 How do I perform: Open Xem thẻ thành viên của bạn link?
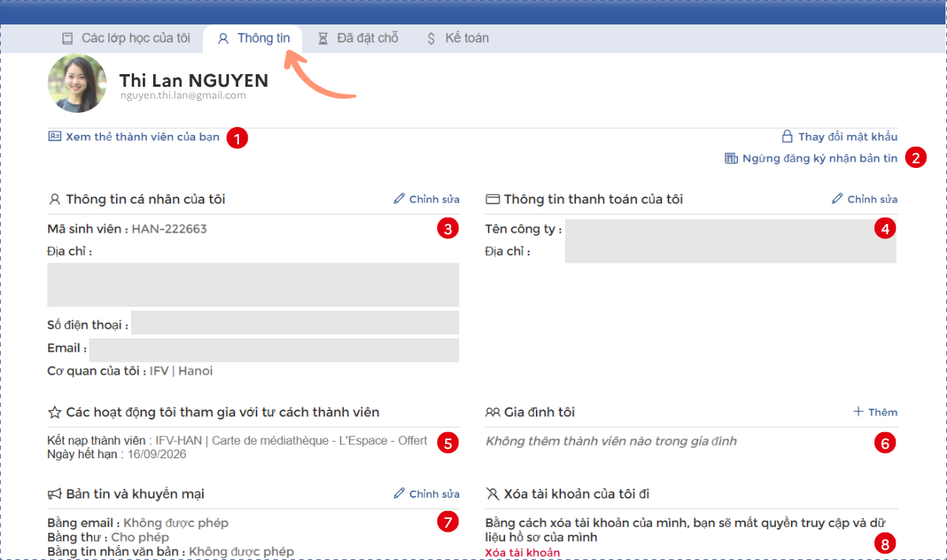coord(142,136)
